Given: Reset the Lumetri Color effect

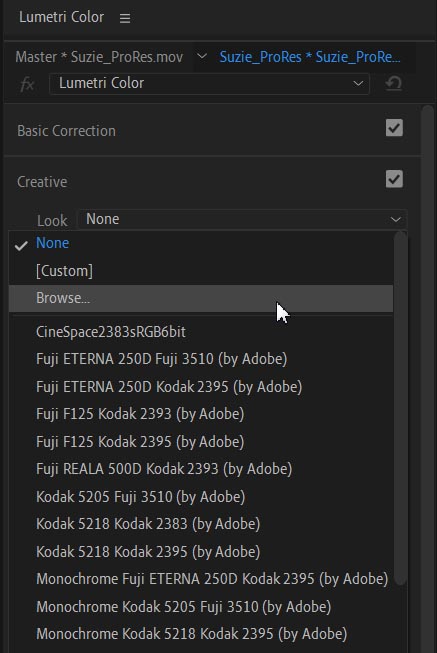Looking at the screenshot, I should (393, 83).
